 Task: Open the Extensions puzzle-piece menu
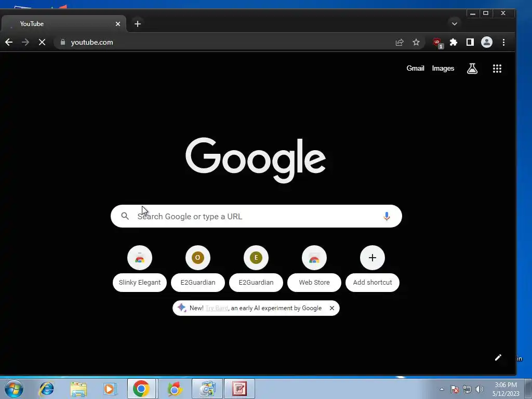coord(453,43)
